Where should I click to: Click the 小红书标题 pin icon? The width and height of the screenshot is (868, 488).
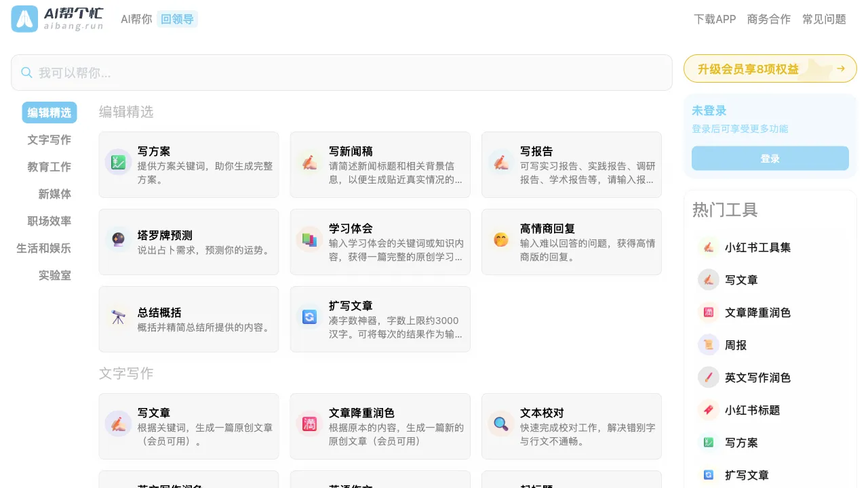[x=709, y=410]
